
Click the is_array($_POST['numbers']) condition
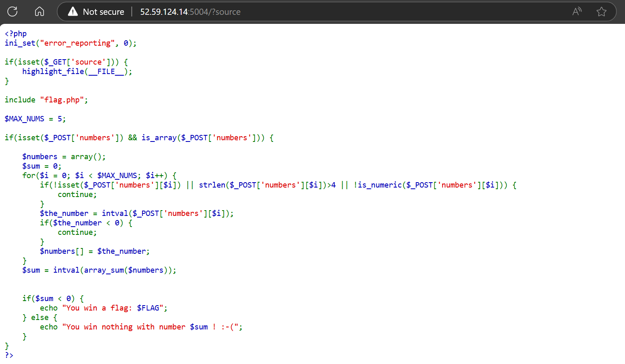pos(203,138)
